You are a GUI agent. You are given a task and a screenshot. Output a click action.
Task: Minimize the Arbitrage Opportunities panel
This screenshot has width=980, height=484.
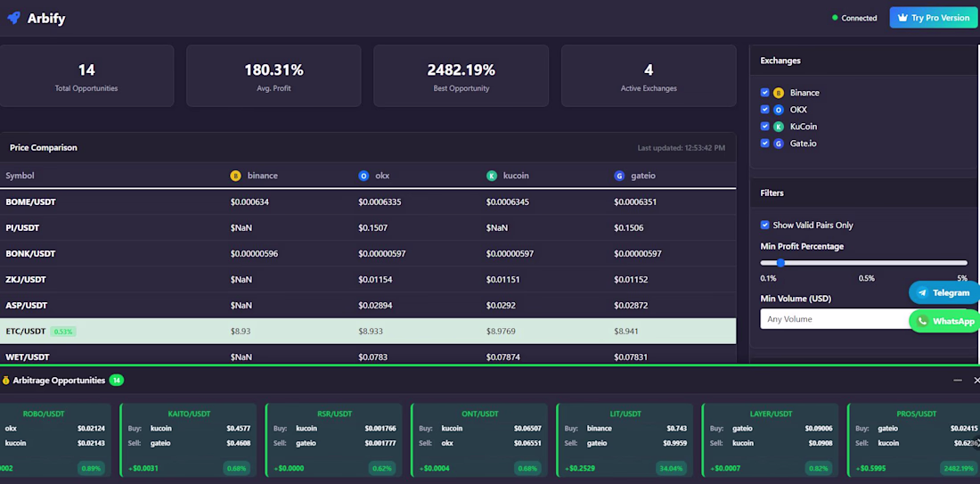958,381
